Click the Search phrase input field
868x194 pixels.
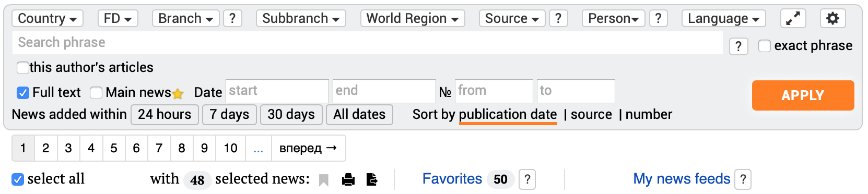[367, 43]
